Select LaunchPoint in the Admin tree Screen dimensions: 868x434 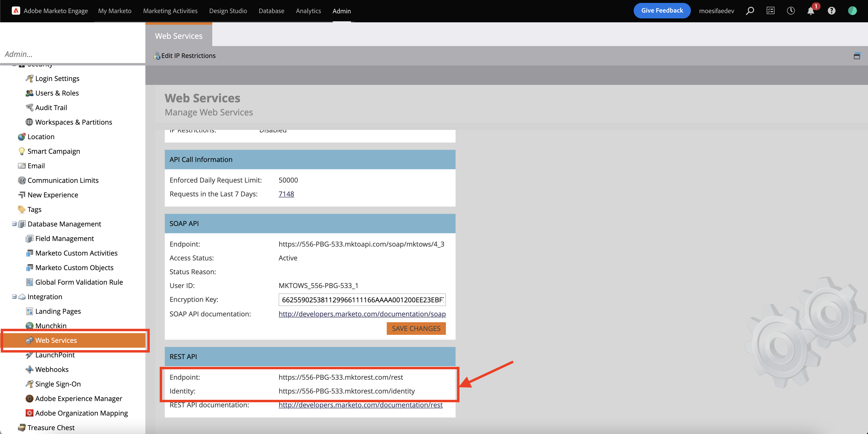pos(55,355)
